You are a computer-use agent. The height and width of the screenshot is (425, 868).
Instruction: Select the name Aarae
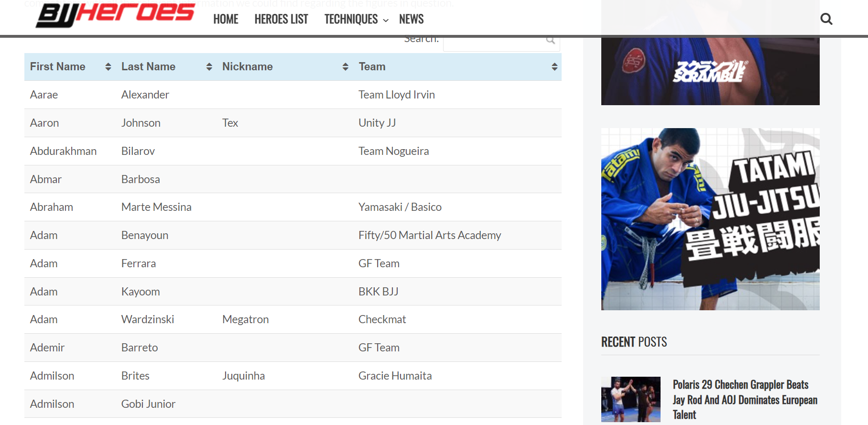pyautogui.click(x=44, y=95)
